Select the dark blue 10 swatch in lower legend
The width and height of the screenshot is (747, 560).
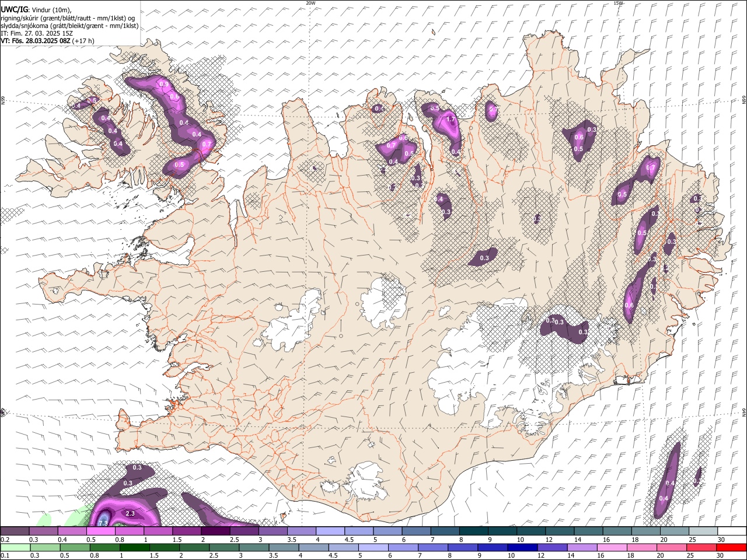point(522,547)
